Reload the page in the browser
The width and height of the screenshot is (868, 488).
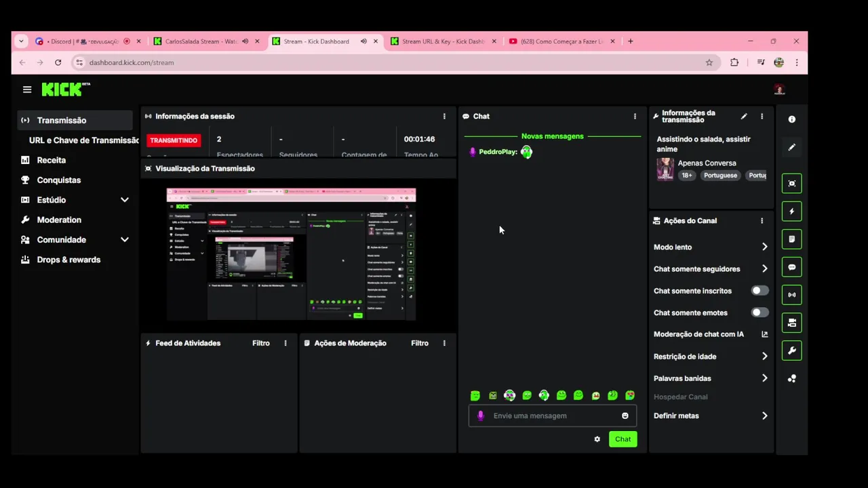[58, 62]
